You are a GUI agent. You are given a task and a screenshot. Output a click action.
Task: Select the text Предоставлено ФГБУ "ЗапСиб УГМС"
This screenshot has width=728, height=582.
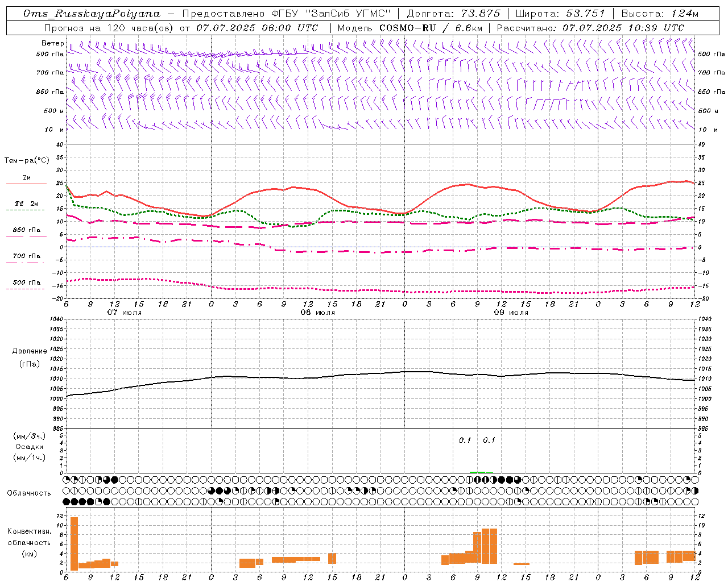287,14
